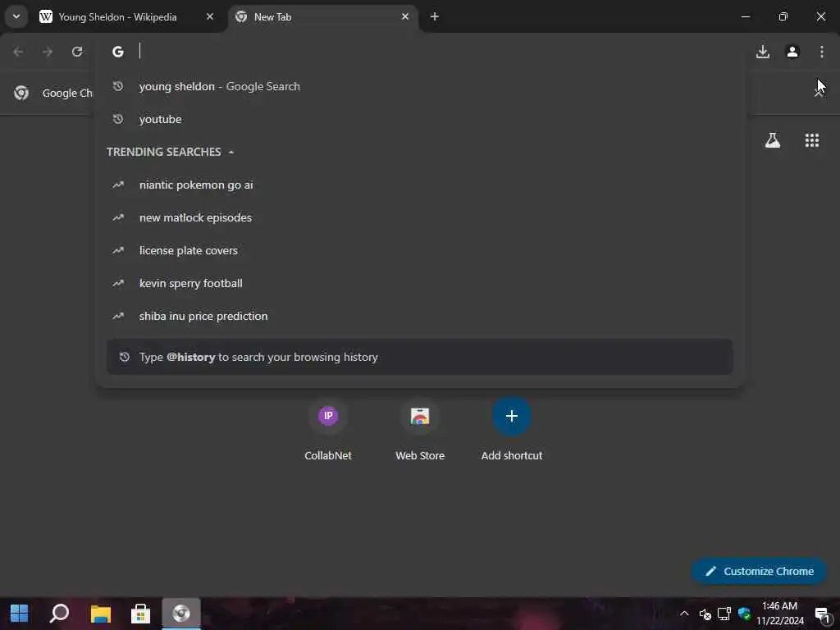The image size is (840, 630).
Task: Click the network tray icon
Action: pyautogui.click(x=724, y=614)
